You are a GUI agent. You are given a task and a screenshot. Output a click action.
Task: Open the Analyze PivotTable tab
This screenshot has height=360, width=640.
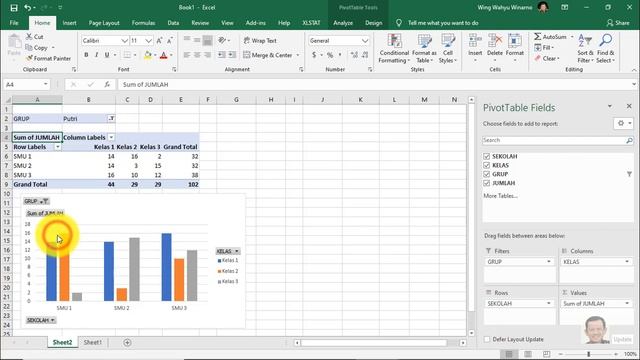click(343, 23)
